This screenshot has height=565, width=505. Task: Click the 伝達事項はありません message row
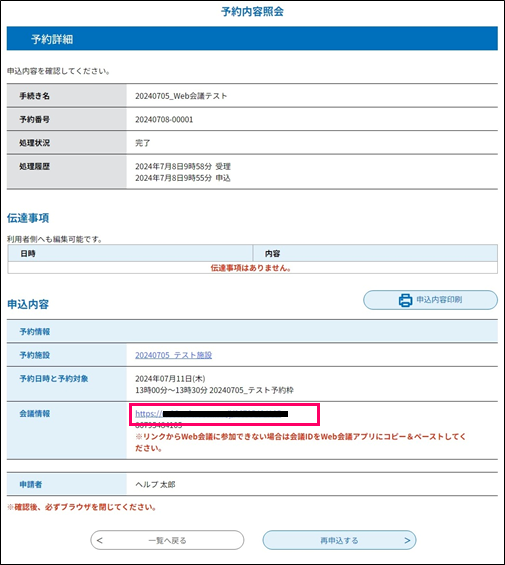click(252, 268)
